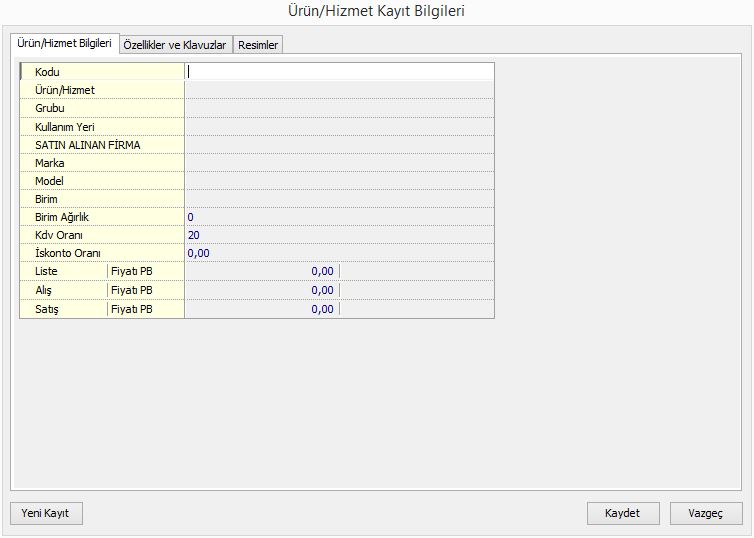Edit the Birim Ağırlık value of 0
The image size is (754, 538).
tap(340, 217)
